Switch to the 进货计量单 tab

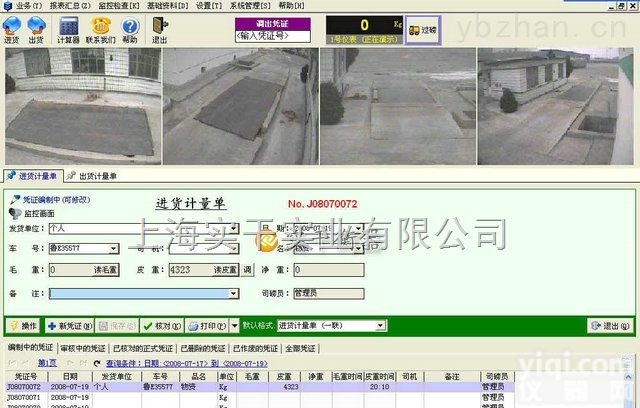click(33, 176)
